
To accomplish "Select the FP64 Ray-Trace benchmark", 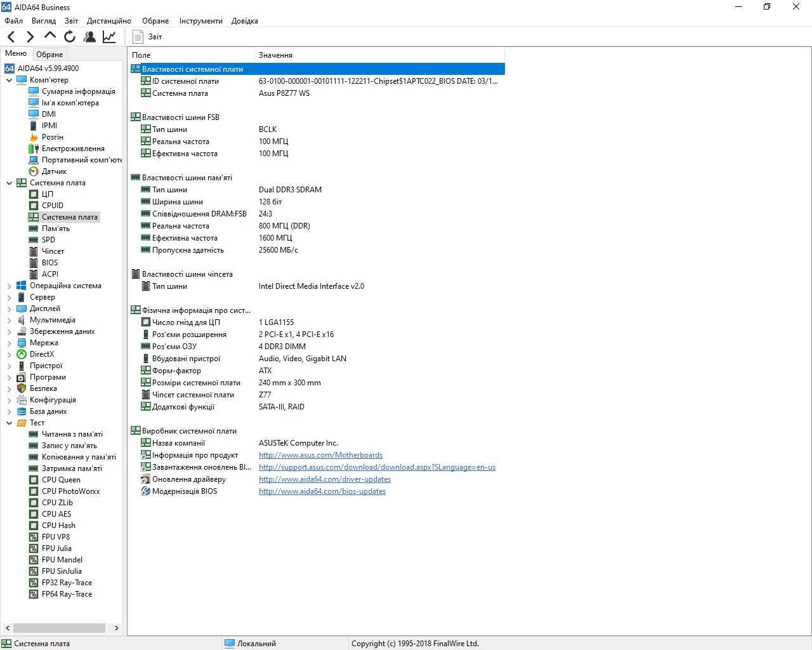I will pos(61,594).
